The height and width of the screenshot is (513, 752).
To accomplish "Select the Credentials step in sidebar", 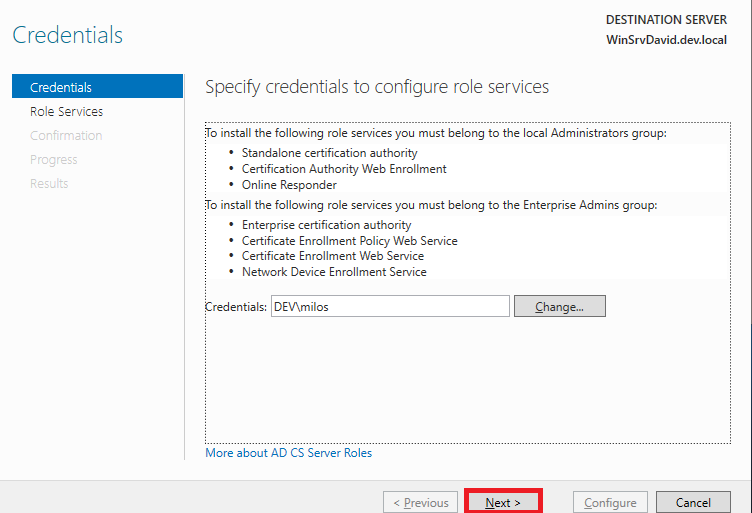I will click(61, 88).
